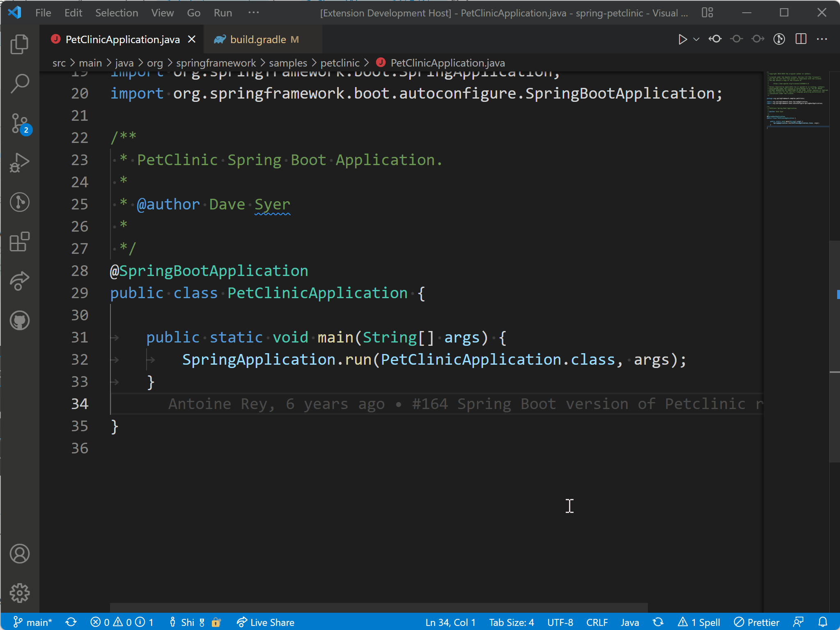Start Live Share from status bar
The height and width of the screenshot is (630, 840).
coord(266,622)
